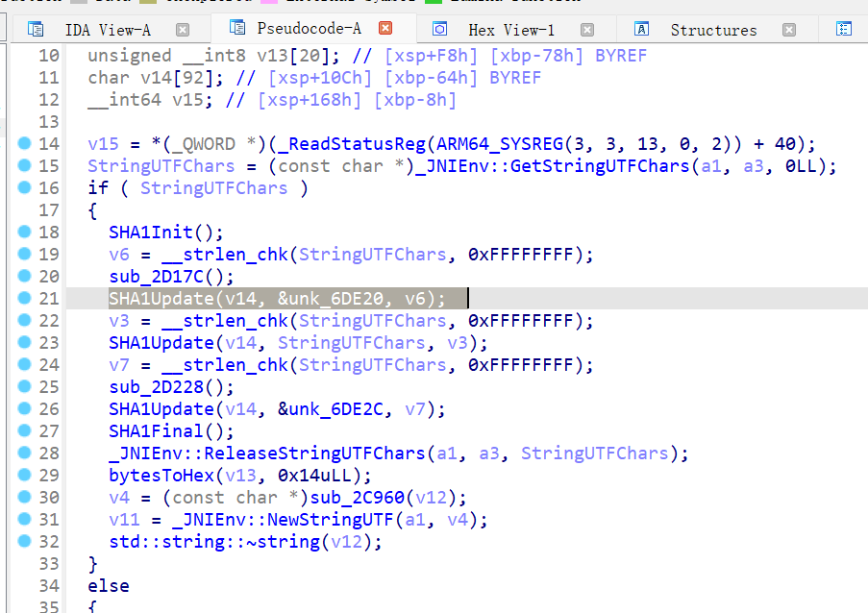This screenshot has height=613, width=868.
Task: Set breakpoint marker on line 24
Action: 24,364
